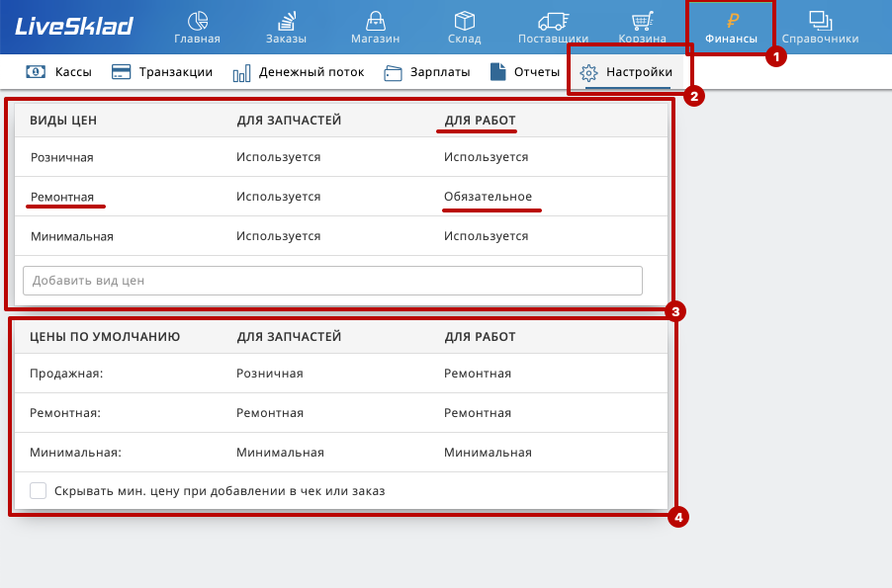Select the Розничная price type name
Viewport: 892px width, 588px height.
(x=62, y=157)
